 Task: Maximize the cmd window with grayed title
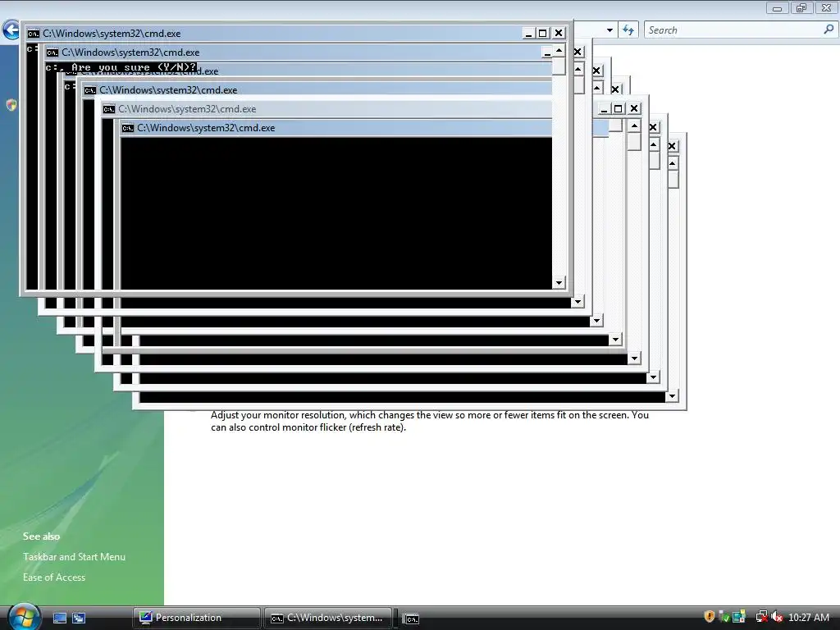pyautogui.click(x=619, y=109)
